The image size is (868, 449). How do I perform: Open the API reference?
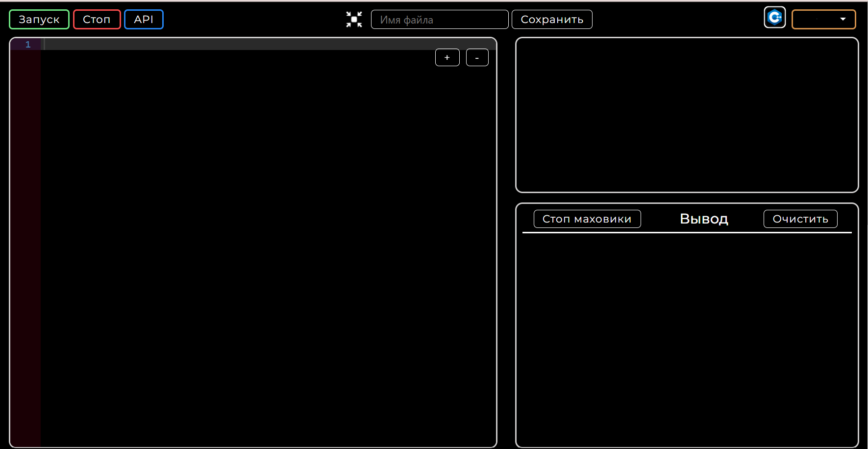pos(144,19)
